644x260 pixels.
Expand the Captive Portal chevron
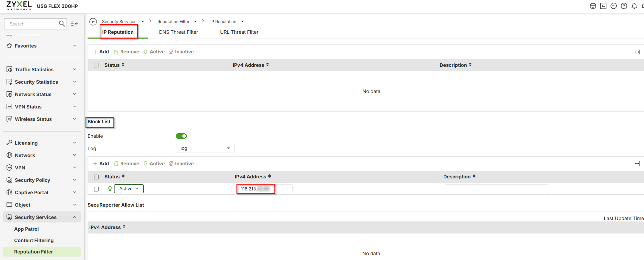pos(74,193)
